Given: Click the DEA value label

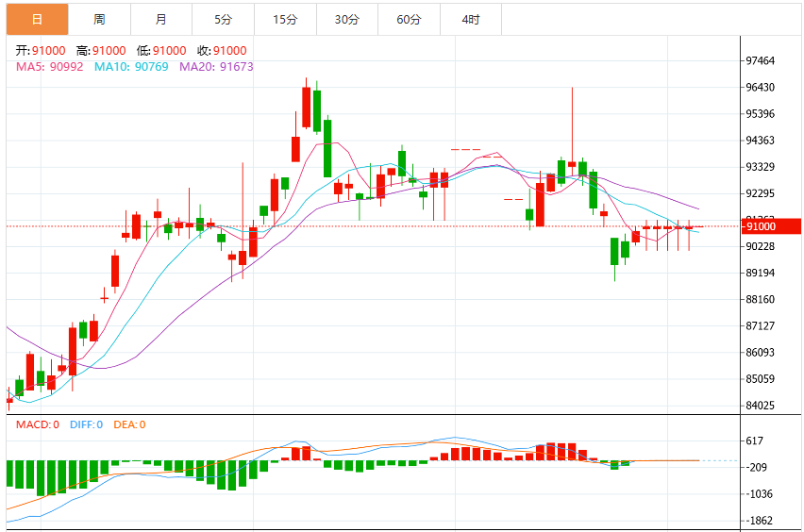Looking at the screenshot, I should click(x=129, y=424).
